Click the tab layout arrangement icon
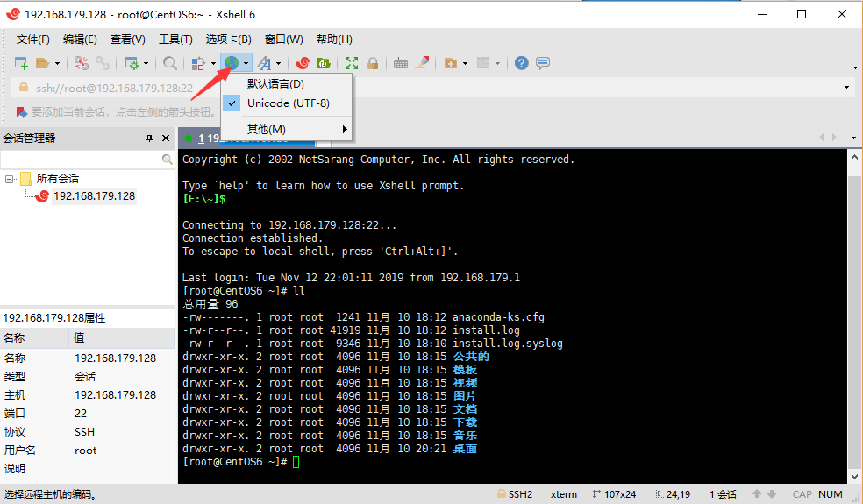Image resolution: width=863 pixels, height=504 pixels. [x=483, y=63]
